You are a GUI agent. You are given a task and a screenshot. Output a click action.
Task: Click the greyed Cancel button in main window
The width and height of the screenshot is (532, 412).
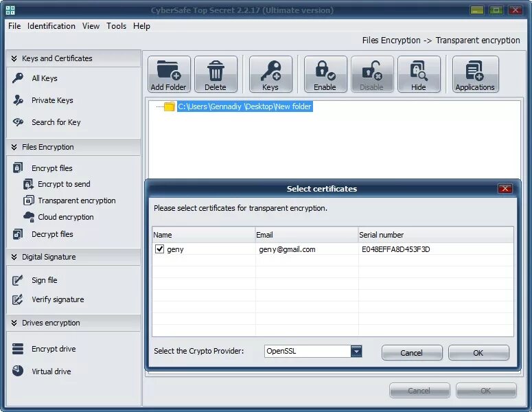click(x=419, y=391)
